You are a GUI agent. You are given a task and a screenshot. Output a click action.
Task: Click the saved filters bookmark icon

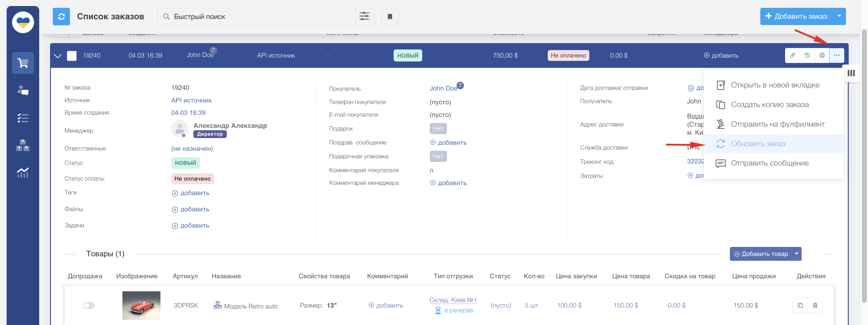click(390, 17)
